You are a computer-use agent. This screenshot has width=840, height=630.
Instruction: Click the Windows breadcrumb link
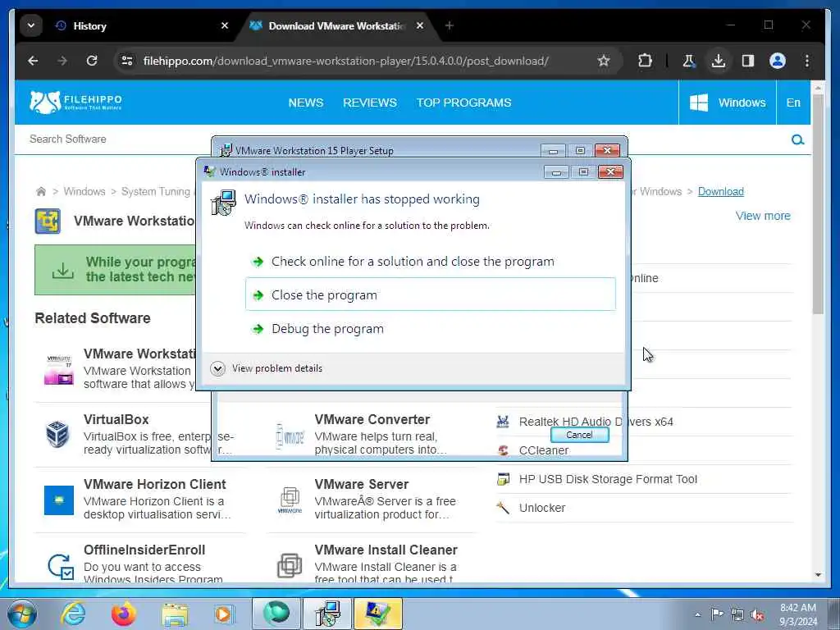point(84,191)
